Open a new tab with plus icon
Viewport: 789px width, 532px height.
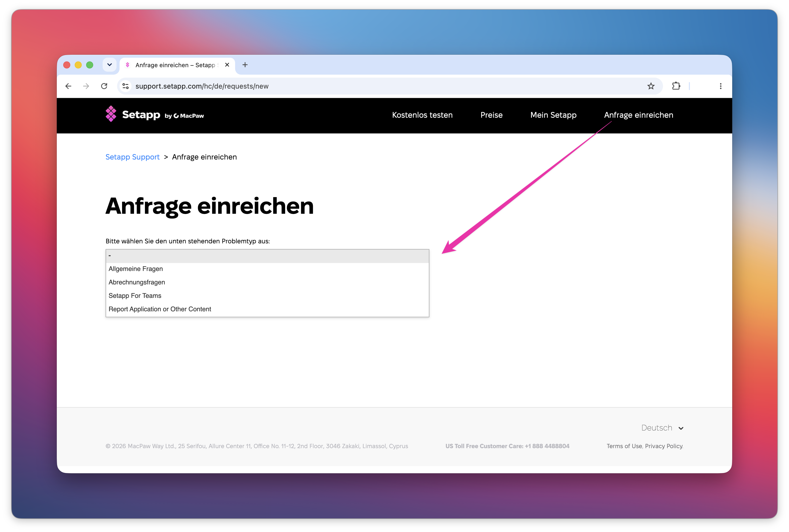click(245, 65)
